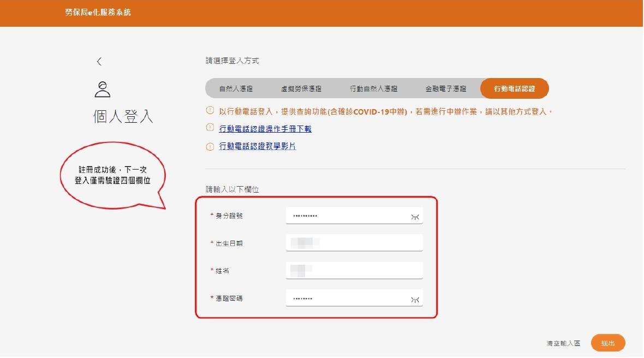Click the 勞保局e化服務系統 header title
This screenshot has height=358, width=644.
98,13
